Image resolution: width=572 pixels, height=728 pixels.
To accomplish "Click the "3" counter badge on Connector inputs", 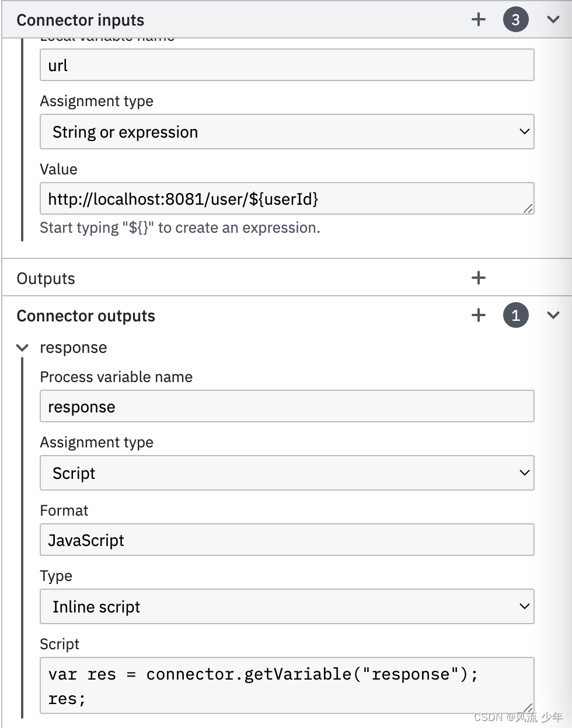I will pyautogui.click(x=516, y=19).
